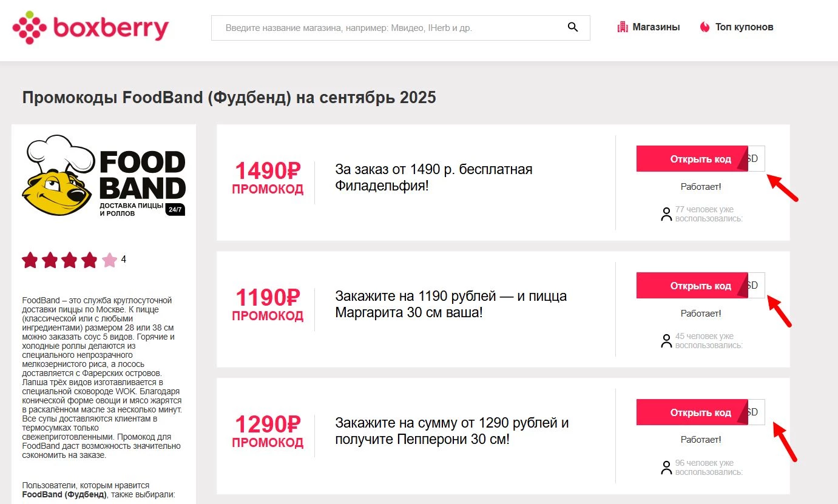Click the boxberry berry logo
Image resolution: width=838 pixels, height=504 pixels.
click(x=29, y=27)
